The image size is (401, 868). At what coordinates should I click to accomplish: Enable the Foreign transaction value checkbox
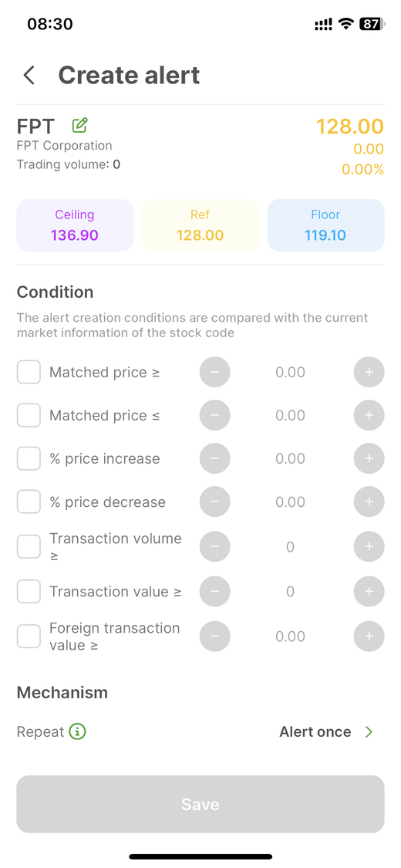point(29,636)
